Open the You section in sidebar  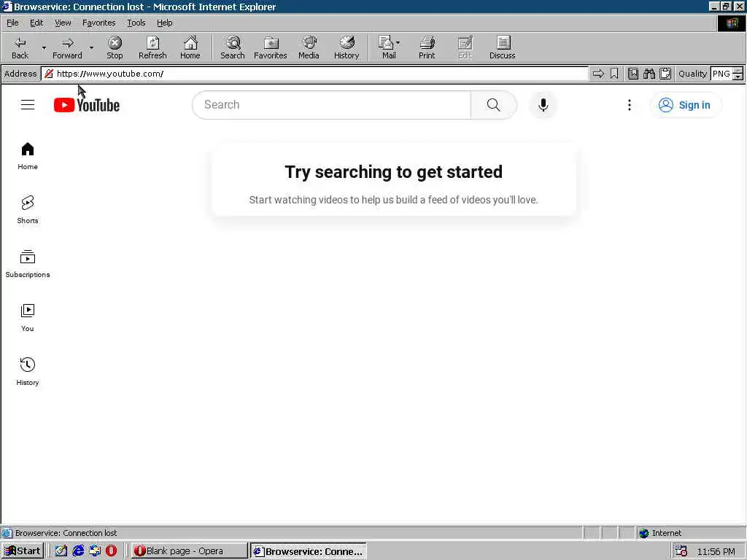(x=28, y=318)
